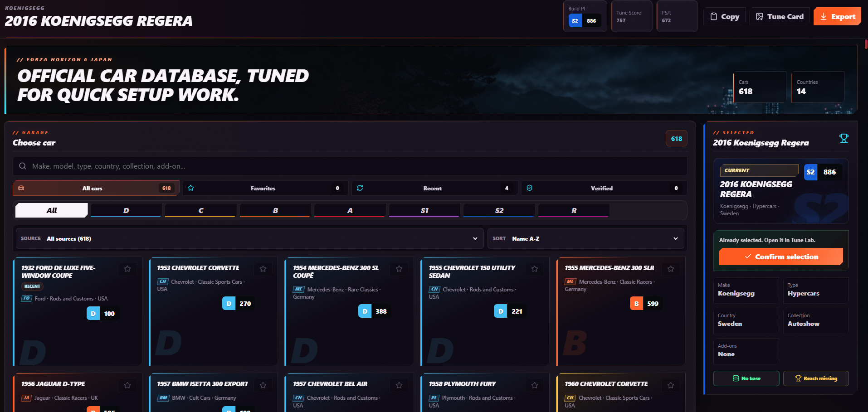This screenshot has height=412, width=868.
Task: Click the database icon on No base button
Action: [736, 378]
